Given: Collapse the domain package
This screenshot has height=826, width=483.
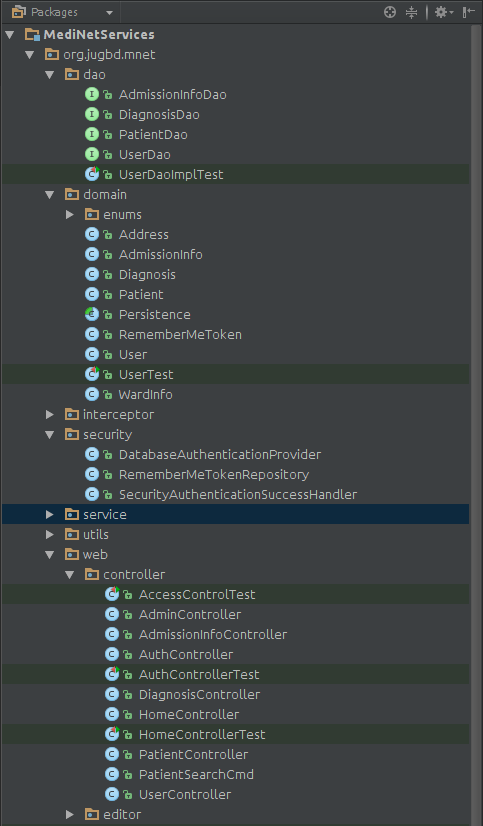Looking at the screenshot, I should (x=50, y=195).
